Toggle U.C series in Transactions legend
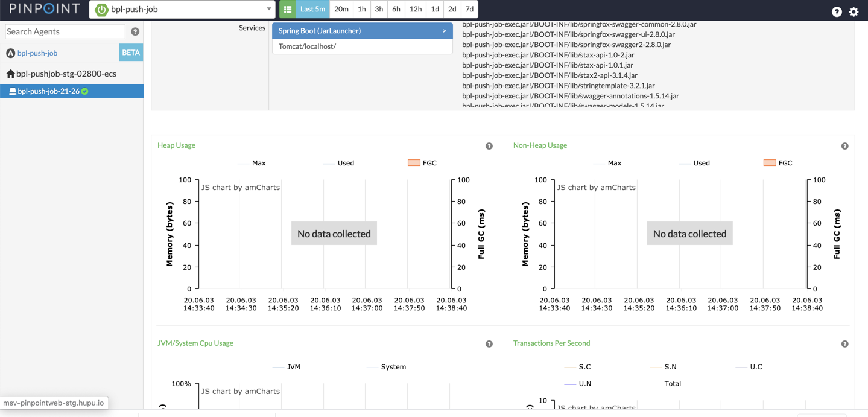868x417 pixels. pyautogui.click(x=749, y=367)
